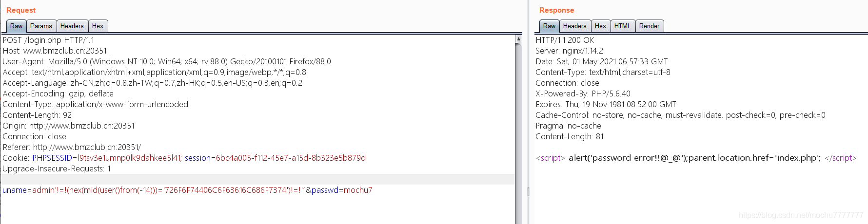The width and height of the screenshot is (868, 224).
Task: Click the request scrollbar up arrow
Action: coord(518,38)
